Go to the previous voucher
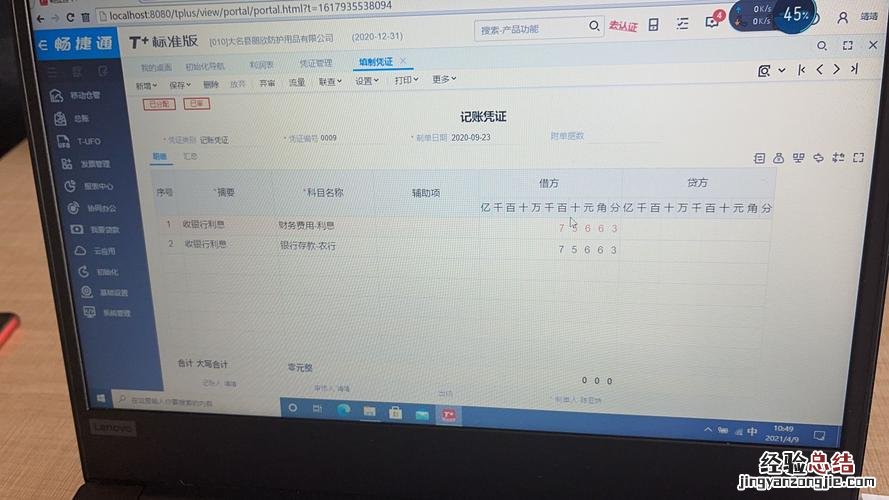The width and height of the screenshot is (889, 500). pos(819,69)
